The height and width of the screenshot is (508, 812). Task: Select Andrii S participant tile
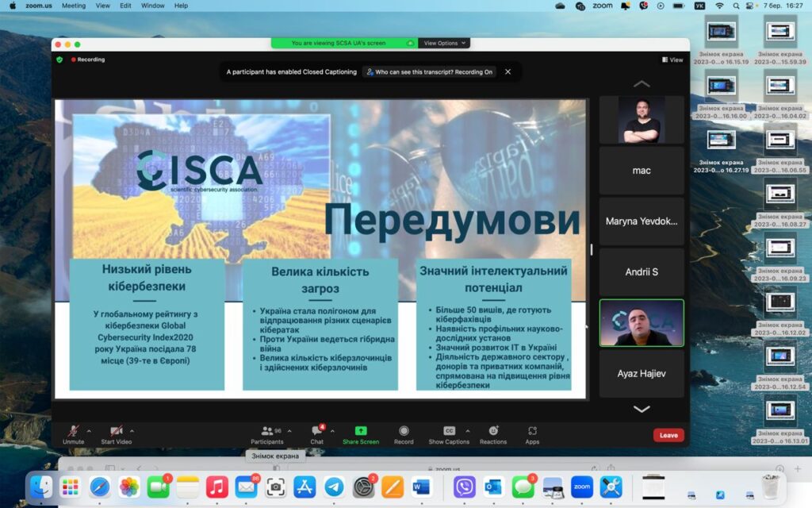point(642,272)
